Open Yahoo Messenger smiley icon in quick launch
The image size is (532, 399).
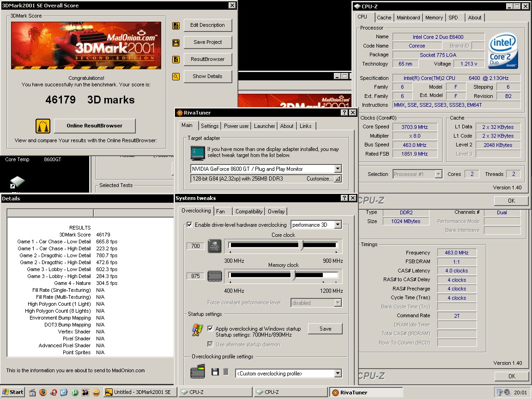(x=96, y=392)
